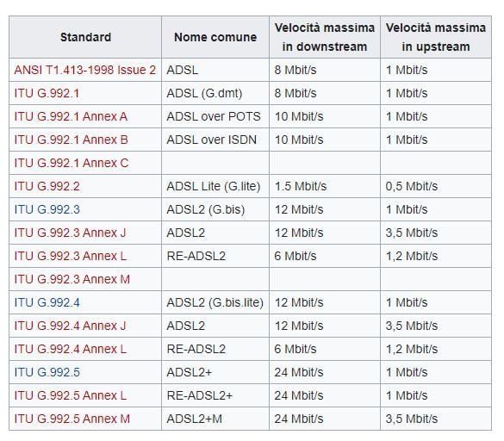
Task: Follow the ITU G.992.5 Annex M link
Action: [72, 419]
